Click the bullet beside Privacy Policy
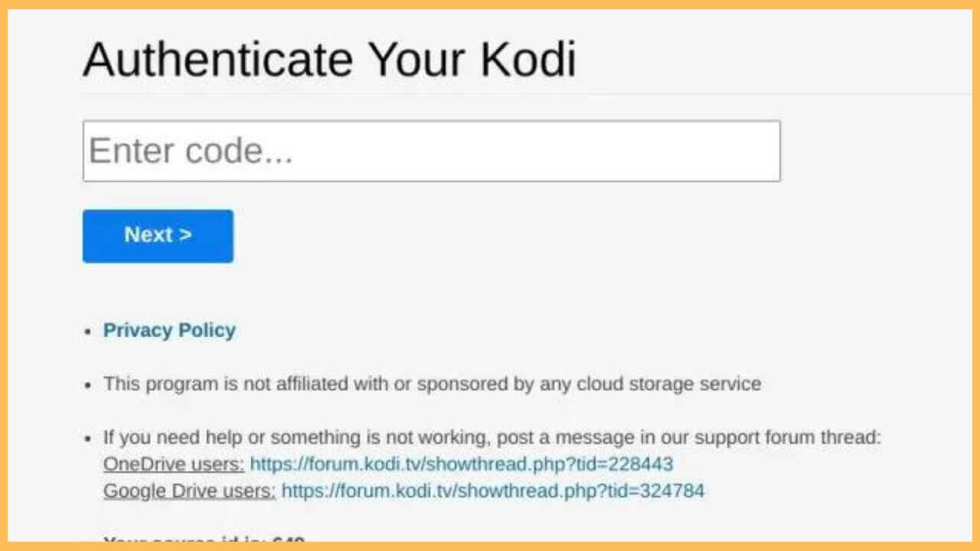980x551 pixels. [x=87, y=331]
